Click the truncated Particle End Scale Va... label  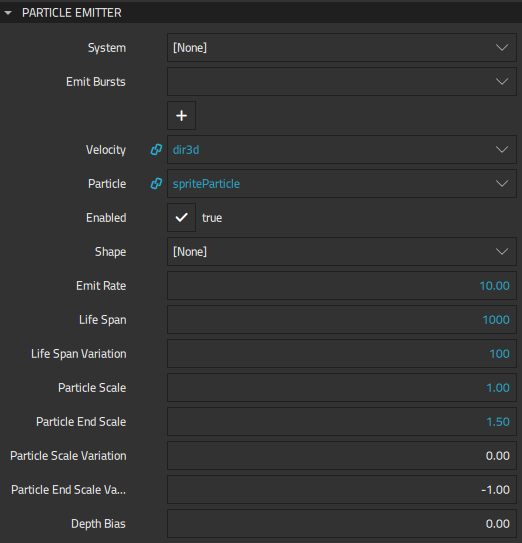pos(68,490)
